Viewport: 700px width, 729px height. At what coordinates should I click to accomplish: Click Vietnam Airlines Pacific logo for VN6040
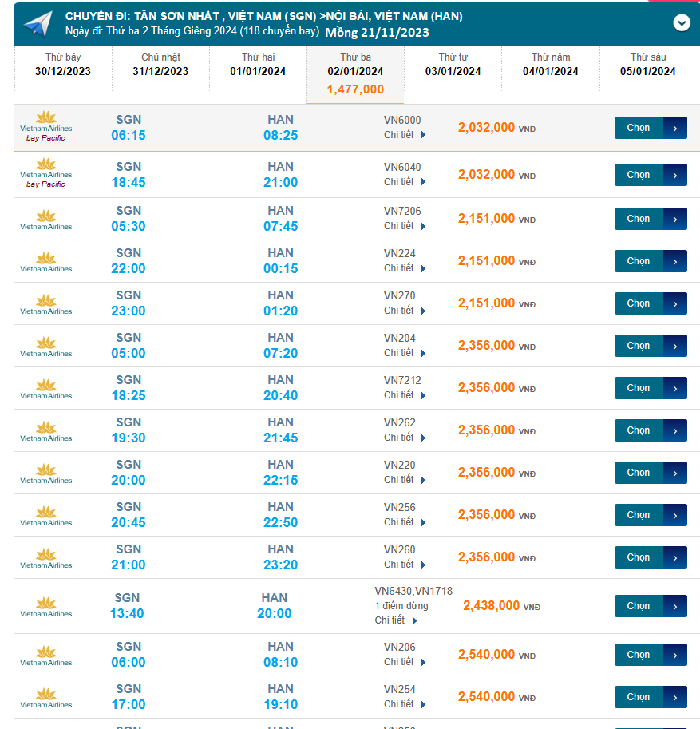click(45, 173)
